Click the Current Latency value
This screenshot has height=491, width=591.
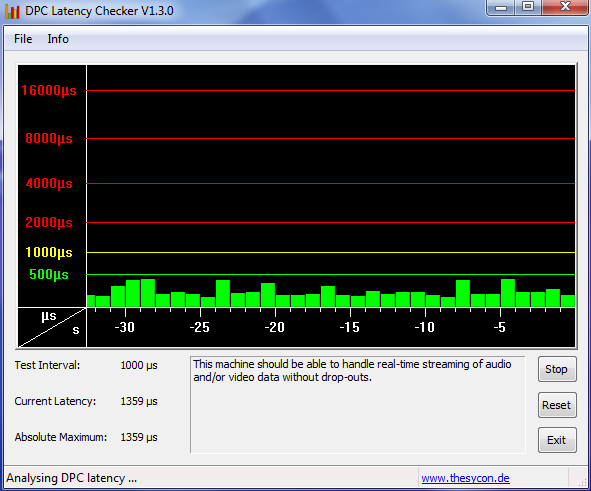[x=139, y=401]
